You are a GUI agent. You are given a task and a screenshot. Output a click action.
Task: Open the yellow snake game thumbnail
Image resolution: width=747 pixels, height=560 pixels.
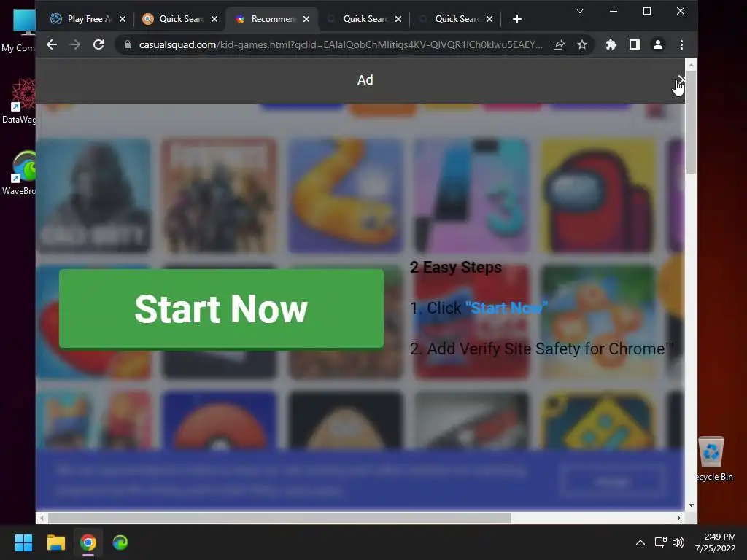[346, 195]
